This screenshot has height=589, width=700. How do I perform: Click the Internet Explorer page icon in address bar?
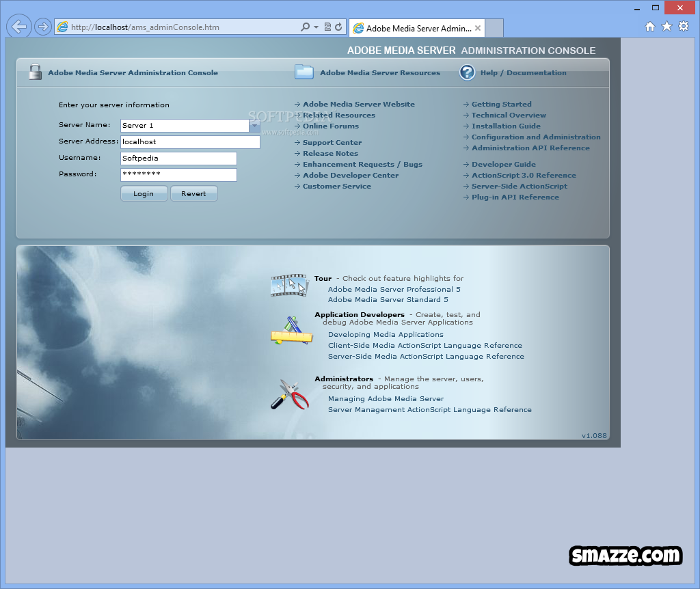tap(62, 27)
